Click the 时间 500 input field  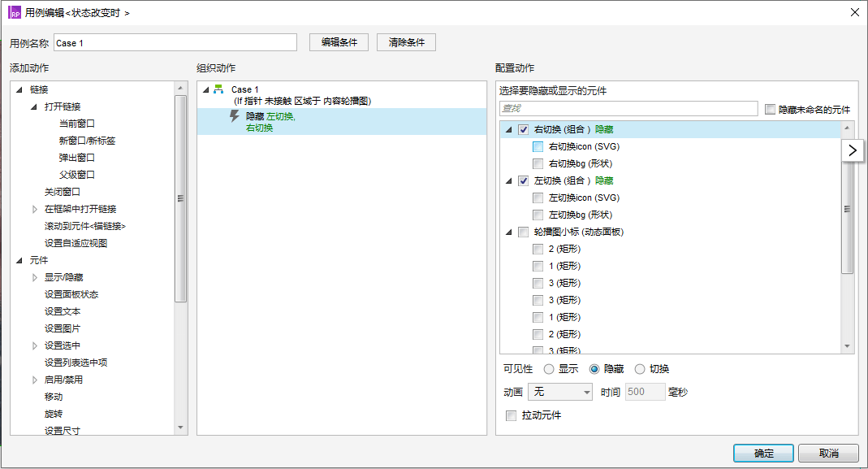click(645, 392)
